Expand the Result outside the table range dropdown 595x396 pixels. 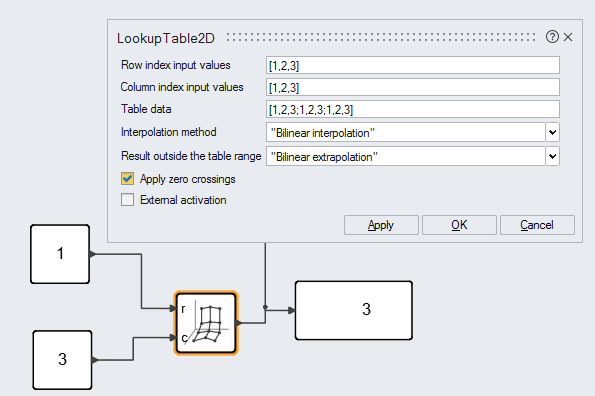click(x=552, y=156)
